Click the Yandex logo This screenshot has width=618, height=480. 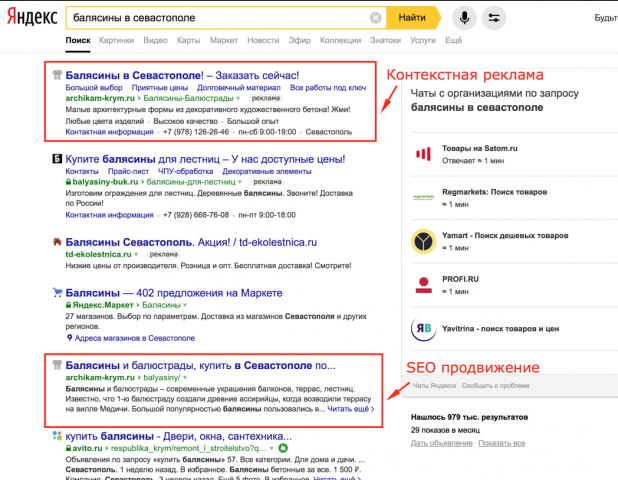(32, 17)
